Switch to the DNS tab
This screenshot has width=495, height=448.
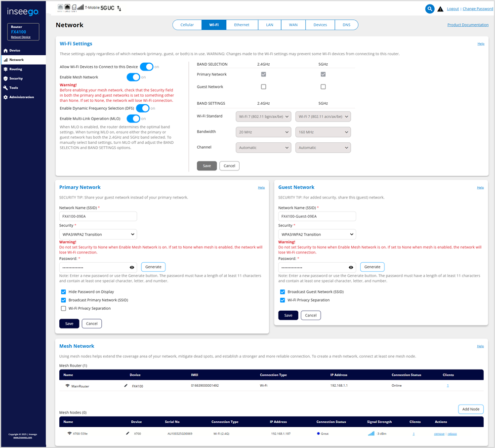[x=346, y=25]
